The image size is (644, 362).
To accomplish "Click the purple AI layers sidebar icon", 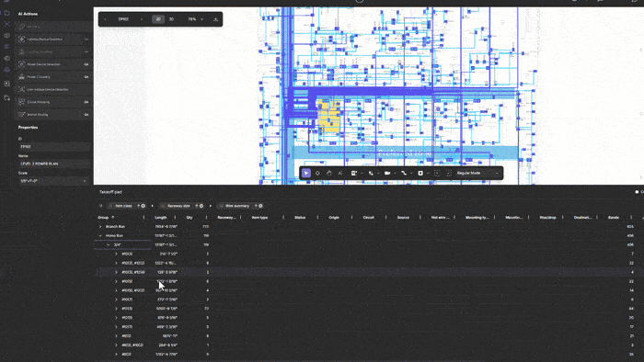I will [x=7, y=70].
